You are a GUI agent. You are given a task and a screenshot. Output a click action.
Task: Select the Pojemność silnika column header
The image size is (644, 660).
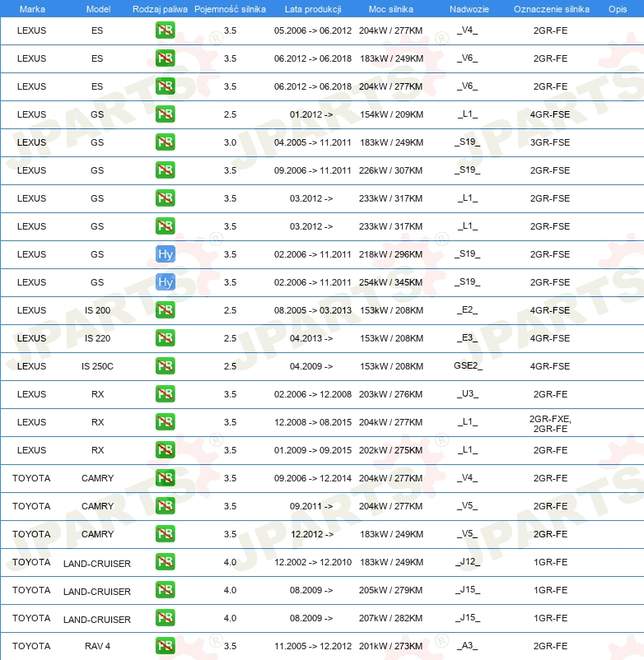[x=230, y=8]
